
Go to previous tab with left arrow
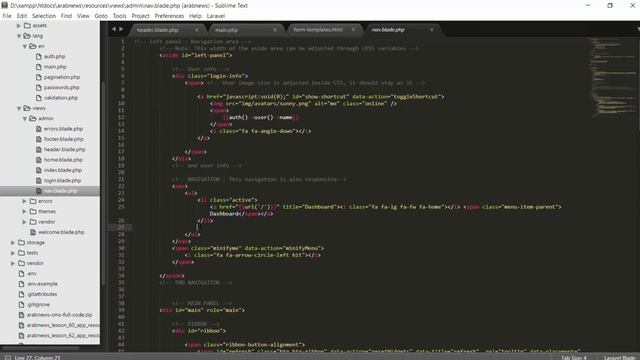point(114,29)
